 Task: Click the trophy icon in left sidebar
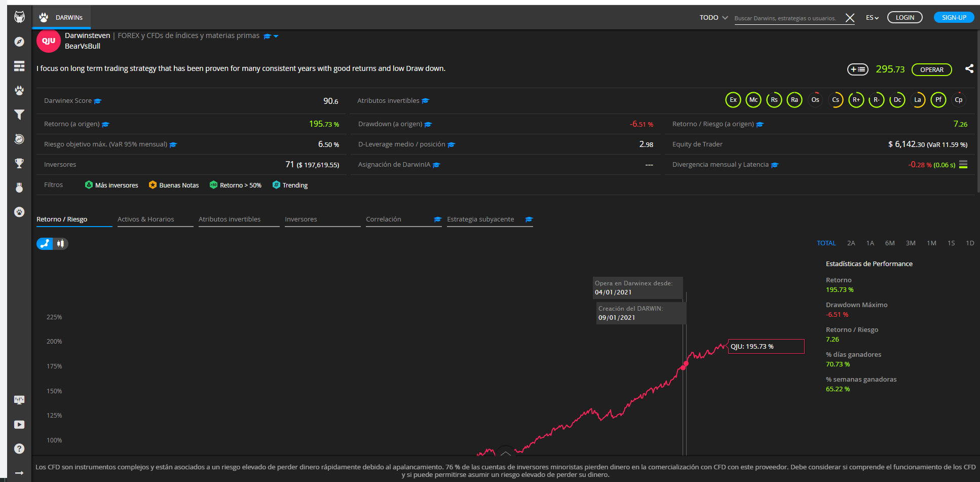[19, 163]
